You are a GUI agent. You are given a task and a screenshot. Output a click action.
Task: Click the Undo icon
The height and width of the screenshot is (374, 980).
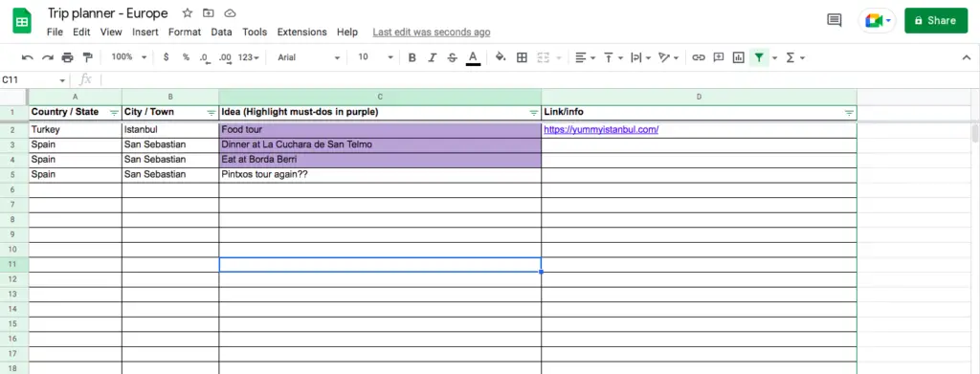pos(27,57)
